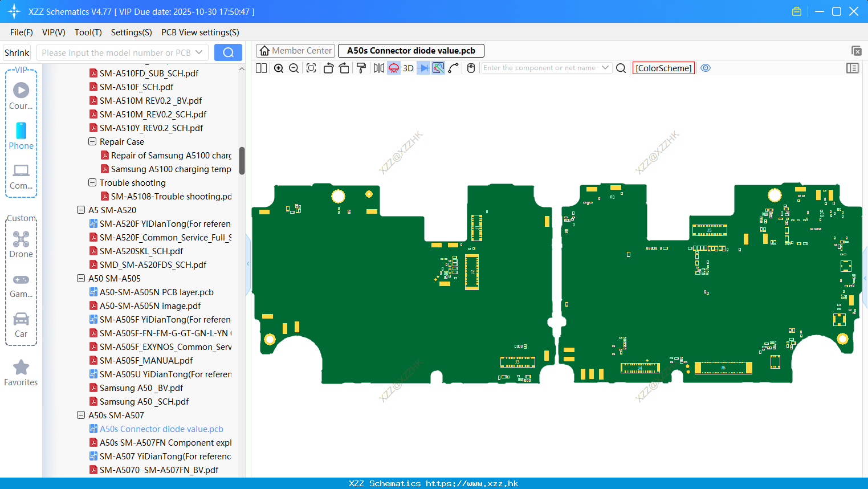
Task: Click the mouse settings icon
Action: 471,68
